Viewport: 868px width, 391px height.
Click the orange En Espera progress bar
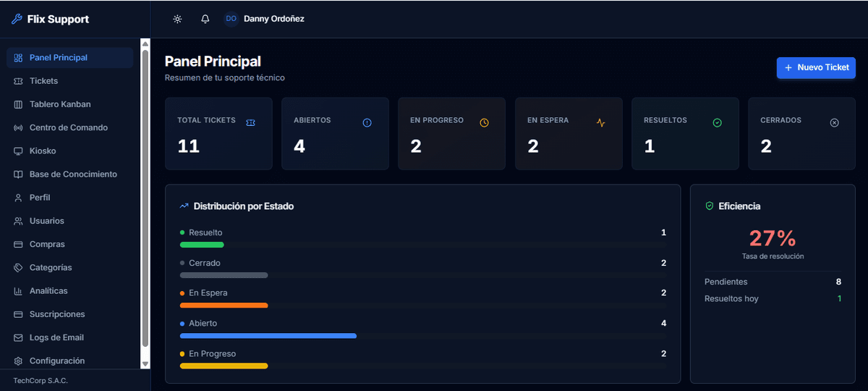point(224,306)
